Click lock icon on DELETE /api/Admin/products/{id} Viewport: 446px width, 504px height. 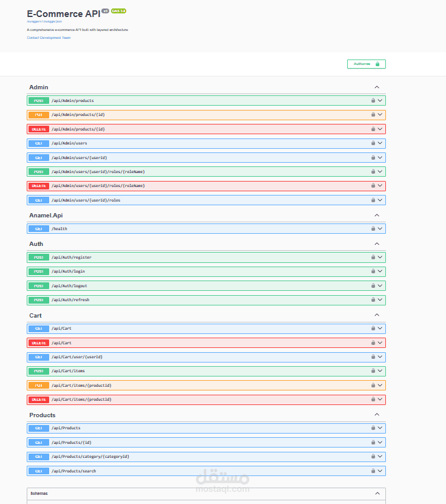click(373, 129)
